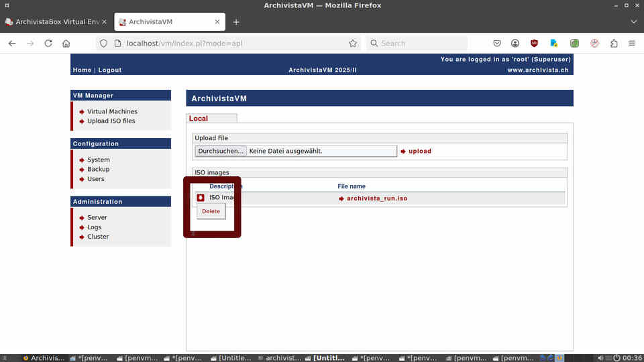Click the page info icon in the URL bar
Image resolution: width=644 pixels, height=362 pixels.
click(x=118, y=43)
